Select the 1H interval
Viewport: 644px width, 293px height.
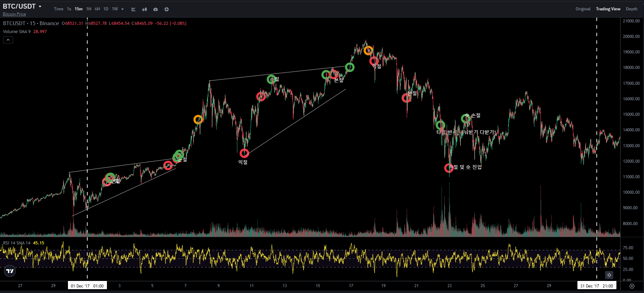(89, 9)
